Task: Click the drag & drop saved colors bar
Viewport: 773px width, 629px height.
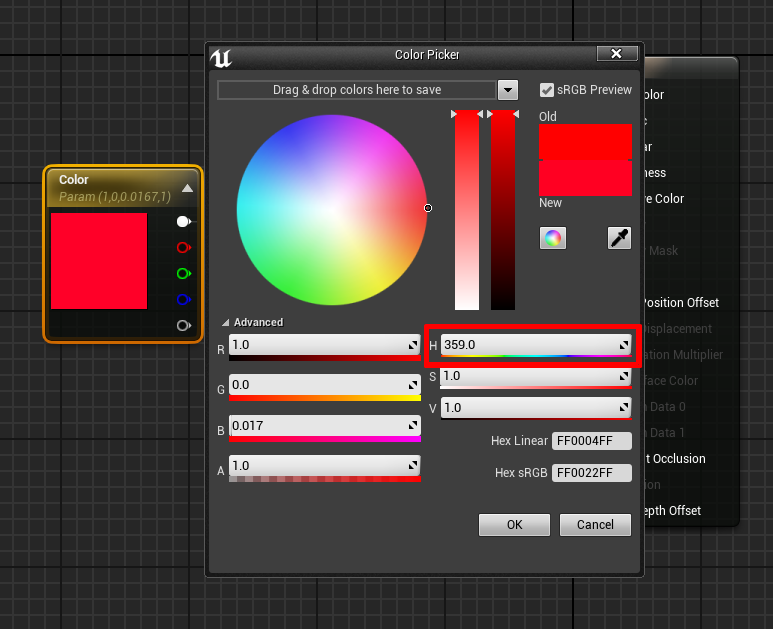Action: click(356, 90)
